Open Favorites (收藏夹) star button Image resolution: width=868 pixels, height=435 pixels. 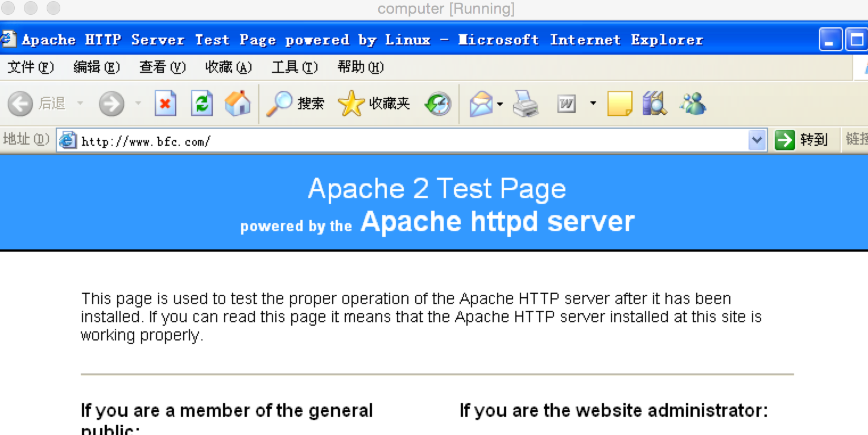pyautogui.click(x=374, y=104)
